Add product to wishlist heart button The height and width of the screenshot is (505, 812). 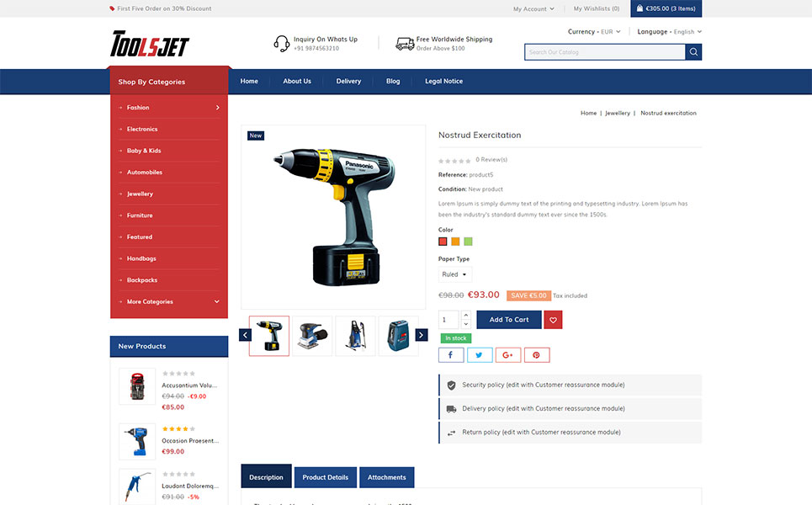click(x=553, y=320)
